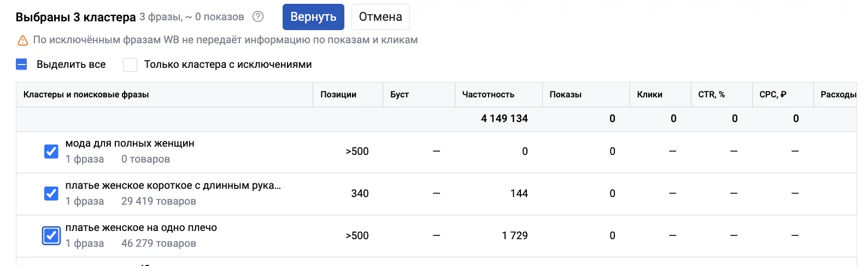Image resolution: width=868 pixels, height=266 pixels.
Task: Sort by 'CPC, ₽' column header
Action: [x=773, y=95]
